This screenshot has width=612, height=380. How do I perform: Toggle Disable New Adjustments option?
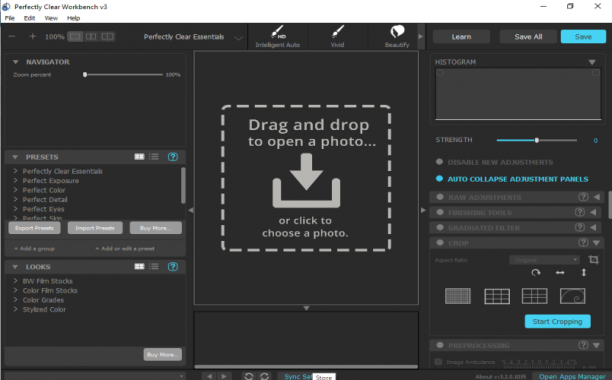[x=439, y=162]
